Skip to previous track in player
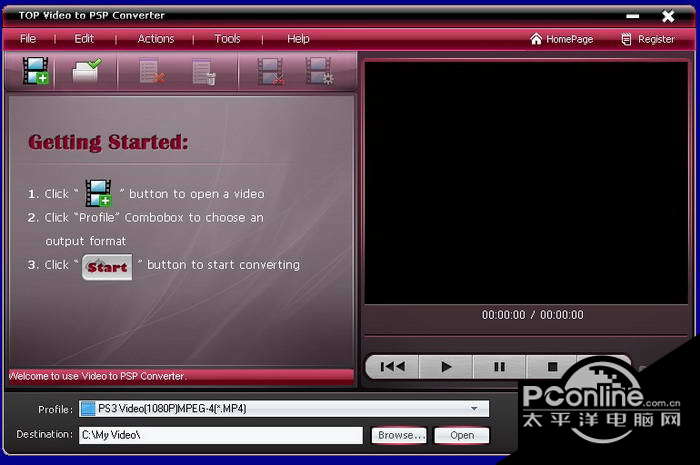The width and height of the screenshot is (700, 465). pyautogui.click(x=392, y=367)
